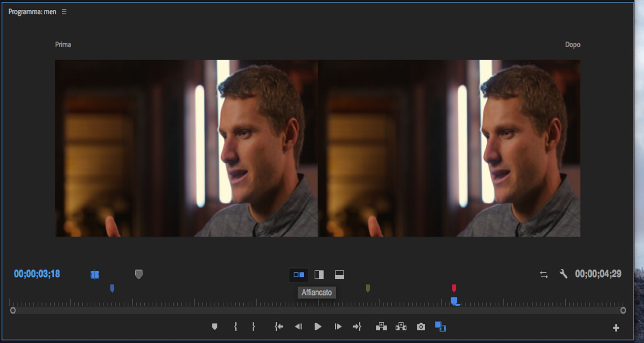Screen dimensions: 644x343
Task: Switch to horizontal split comparison view
Action: click(339, 275)
